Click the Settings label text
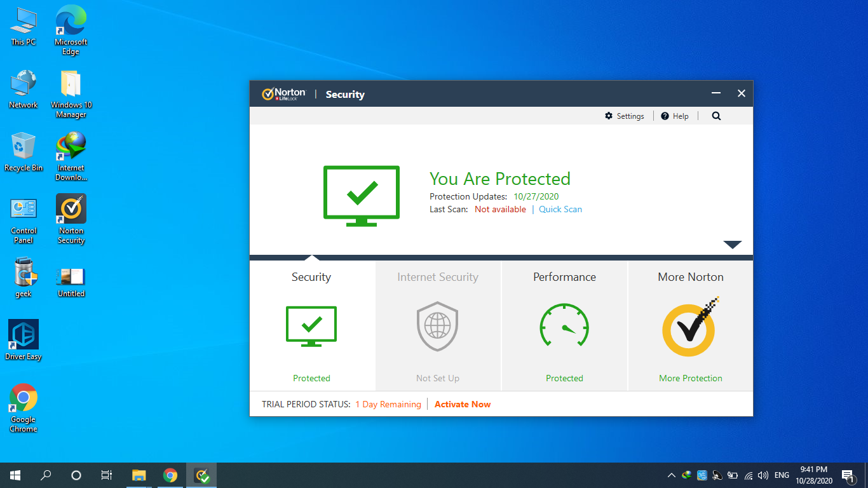This screenshot has width=868, height=488. pyautogui.click(x=630, y=116)
